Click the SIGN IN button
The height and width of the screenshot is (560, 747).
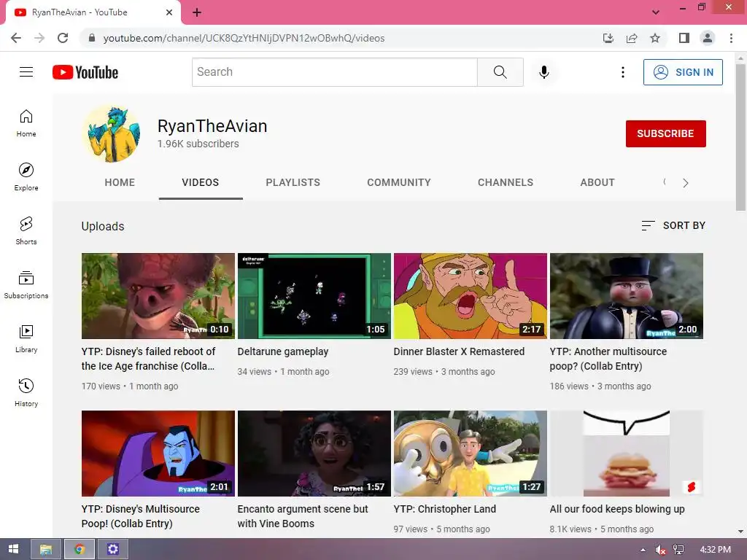[683, 72]
